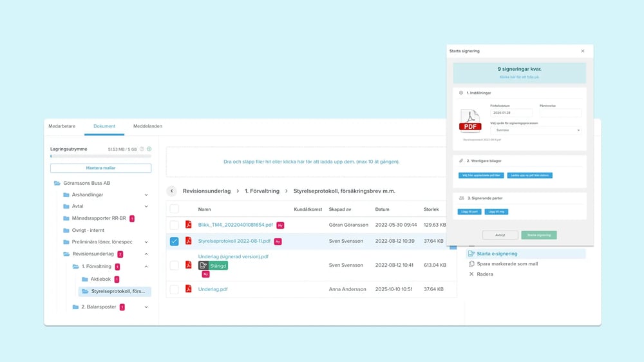The image size is (644, 362).
Task: Collapse the Revisionsunderlag folder chevron
Action: 146,254
